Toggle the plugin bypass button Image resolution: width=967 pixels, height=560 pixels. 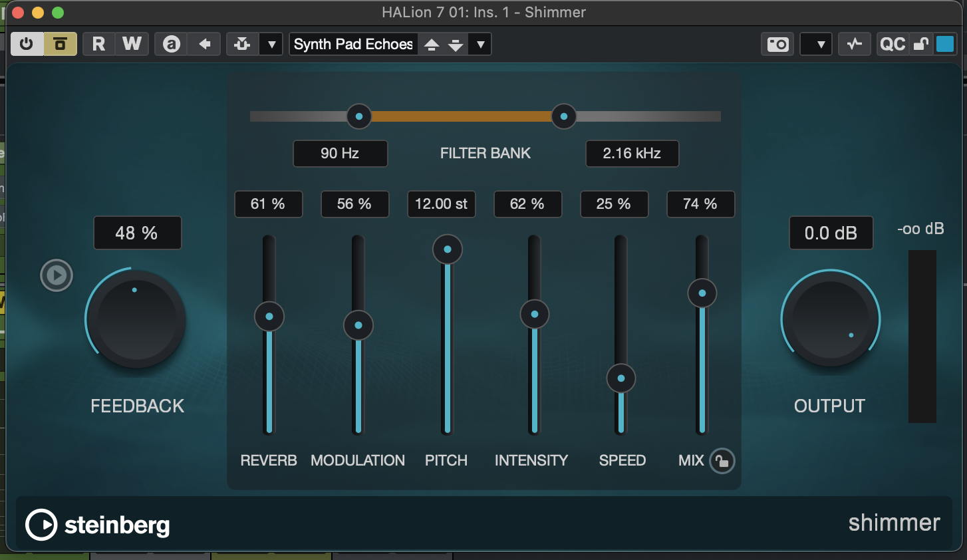(61, 45)
